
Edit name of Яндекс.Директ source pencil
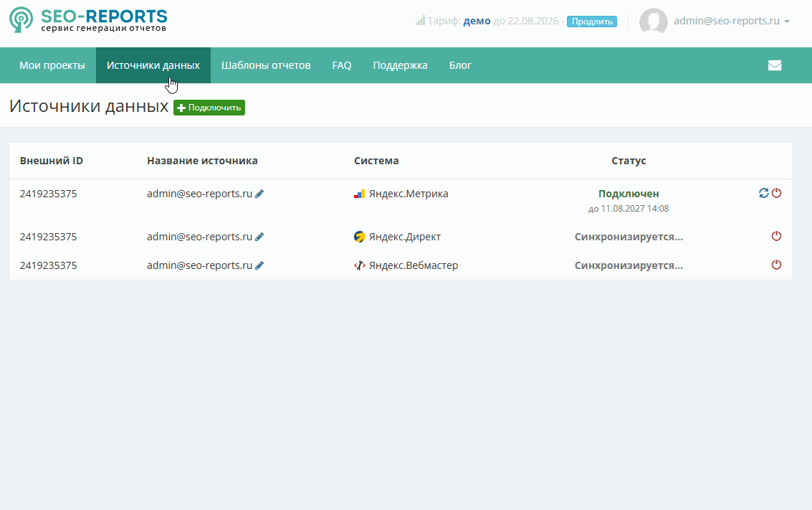[259, 237]
